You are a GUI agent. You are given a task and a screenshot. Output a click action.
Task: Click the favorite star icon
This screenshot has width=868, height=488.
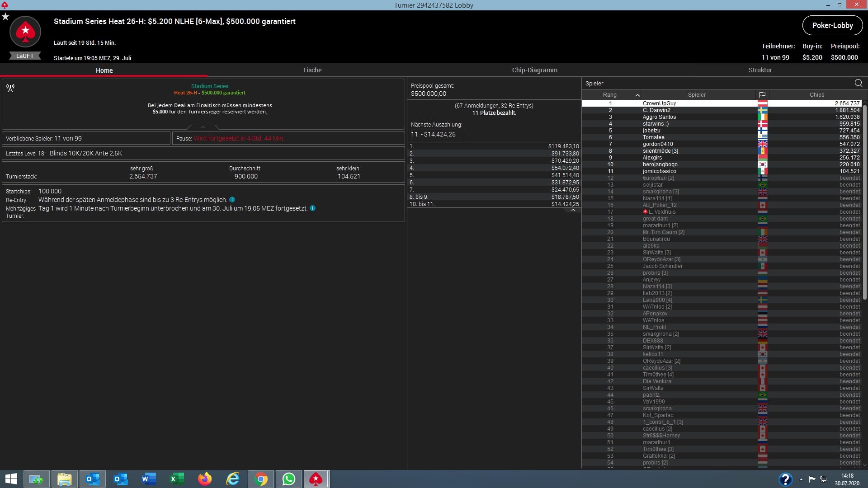tap(5, 17)
